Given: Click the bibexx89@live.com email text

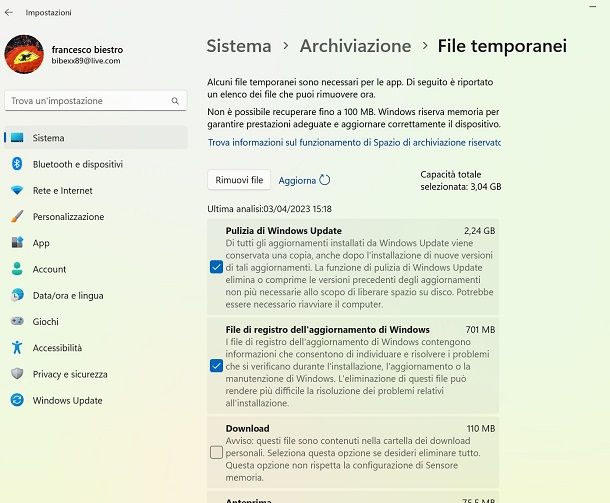Looking at the screenshot, I should pyautogui.click(x=86, y=61).
